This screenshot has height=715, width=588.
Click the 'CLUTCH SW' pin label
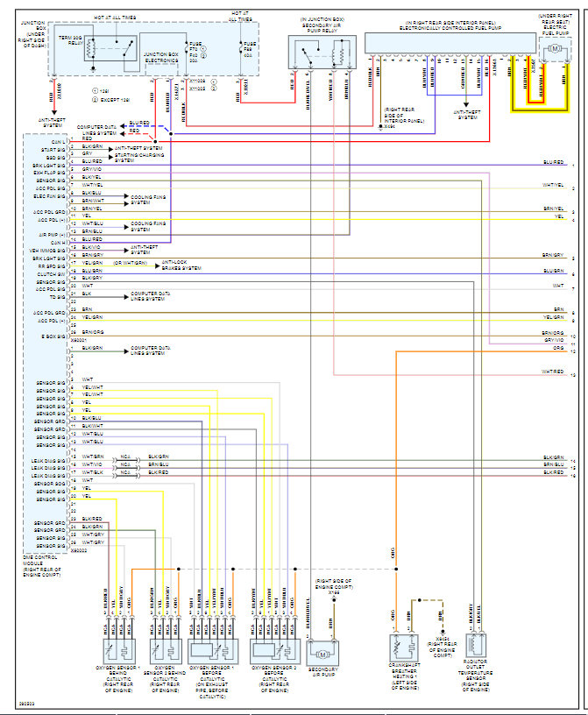click(51, 274)
